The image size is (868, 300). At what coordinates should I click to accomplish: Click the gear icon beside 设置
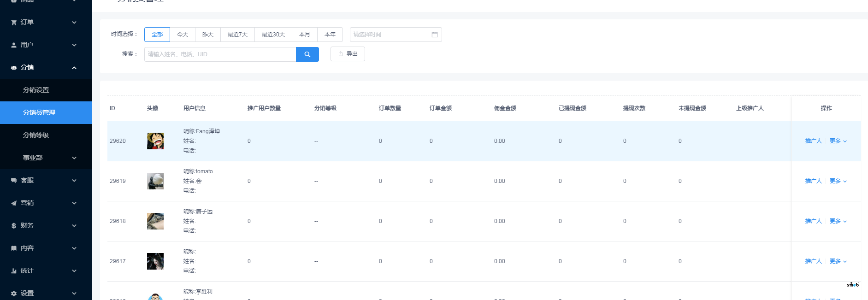[x=14, y=294]
